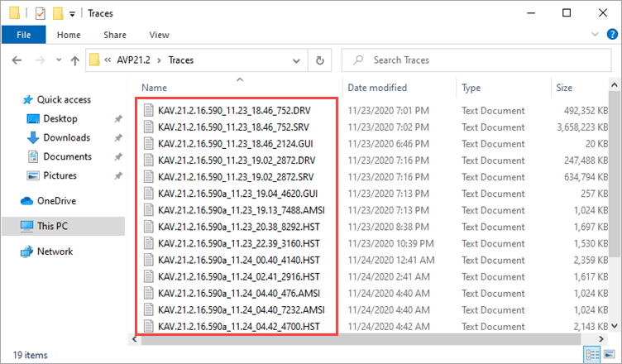This screenshot has height=364, width=622.
Task: Click the pin icon next to Downloads
Action: [118, 137]
